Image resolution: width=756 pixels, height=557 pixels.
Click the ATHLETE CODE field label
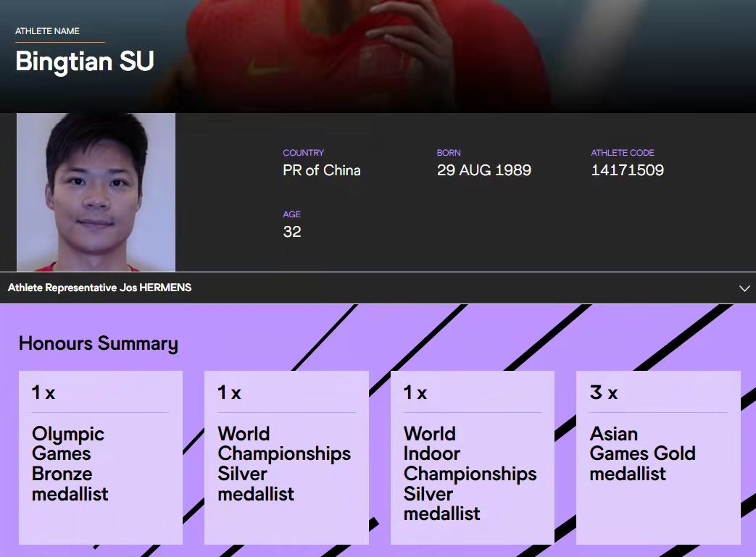click(x=622, y=153)
